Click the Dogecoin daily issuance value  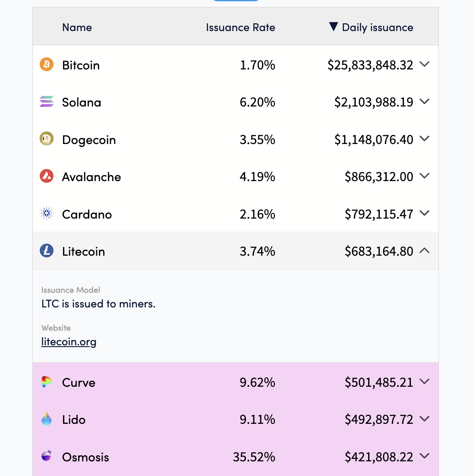(374, 140)
